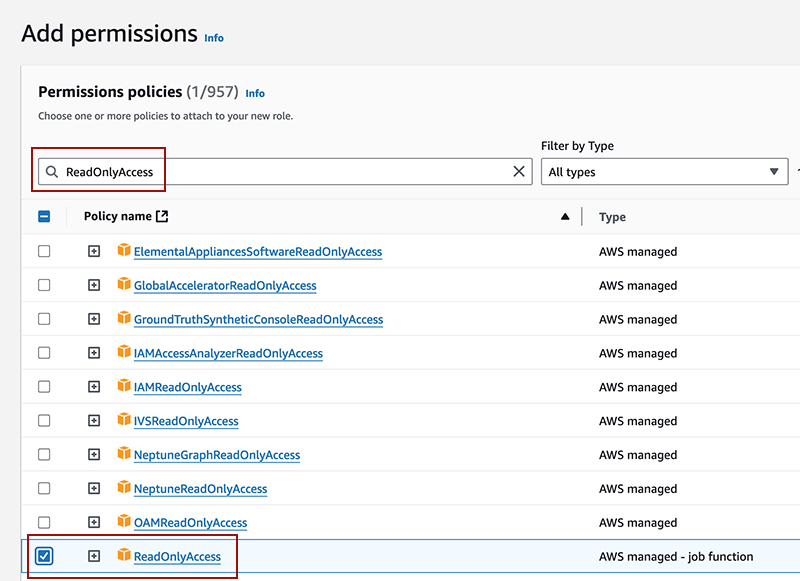Viewport: 800px width, 581px height.
Task: Click the external link icon beside Policy name
Action: coord(163,216)
